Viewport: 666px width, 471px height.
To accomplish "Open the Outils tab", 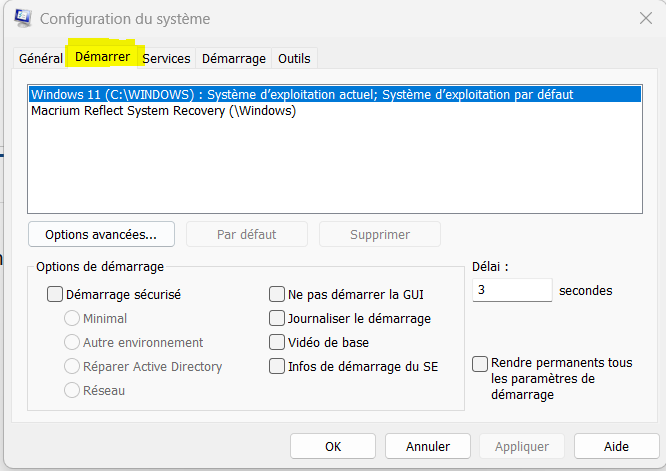I will (x=294, y=58).
